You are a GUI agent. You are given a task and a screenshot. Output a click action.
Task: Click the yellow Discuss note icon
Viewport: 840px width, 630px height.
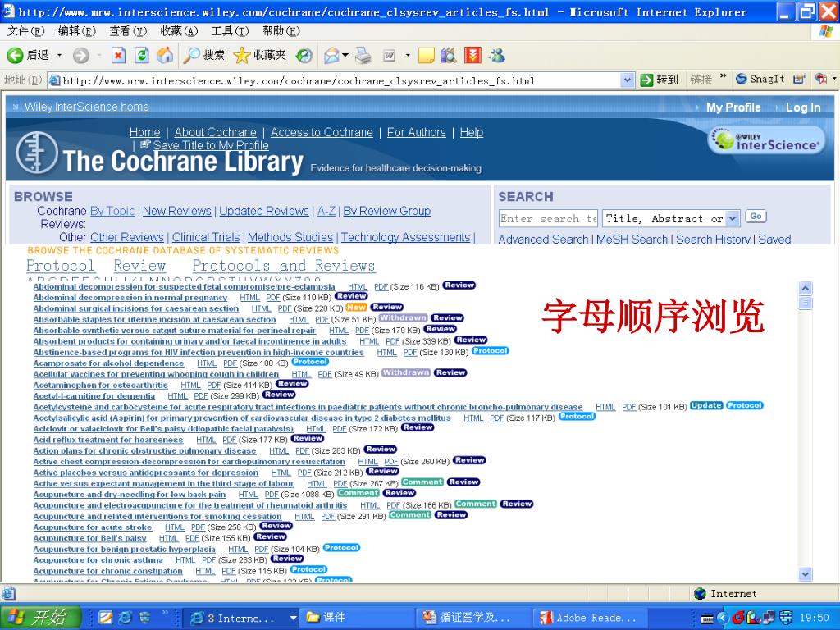(426, 55)
